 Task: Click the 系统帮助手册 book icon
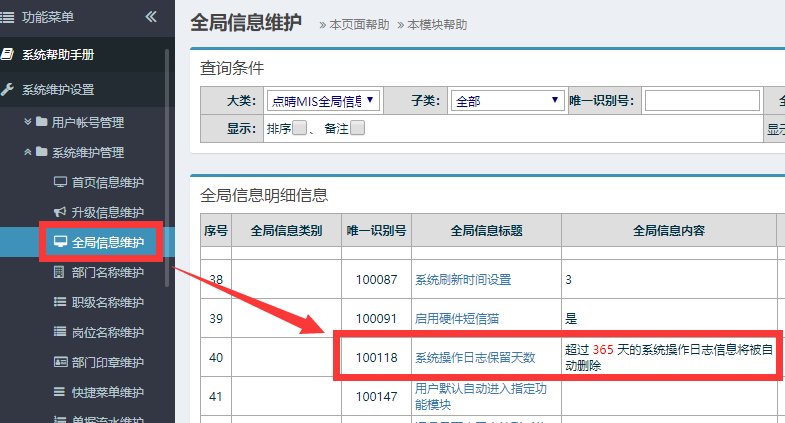(x=8, y=54)
